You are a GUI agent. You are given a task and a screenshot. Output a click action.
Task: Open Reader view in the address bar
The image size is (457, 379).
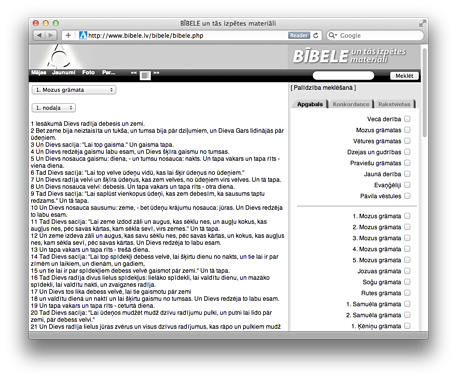pyautogui.click(x=299, y=35)
